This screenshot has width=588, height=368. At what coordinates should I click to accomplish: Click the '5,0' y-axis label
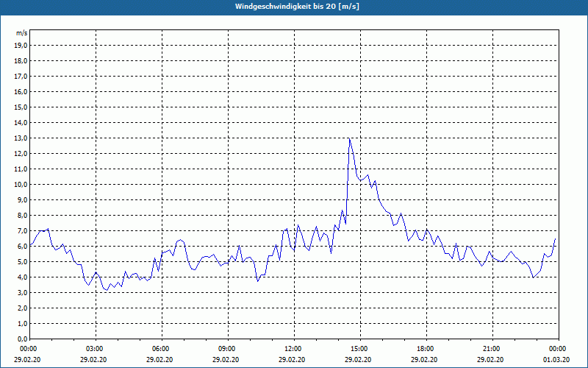23,262
